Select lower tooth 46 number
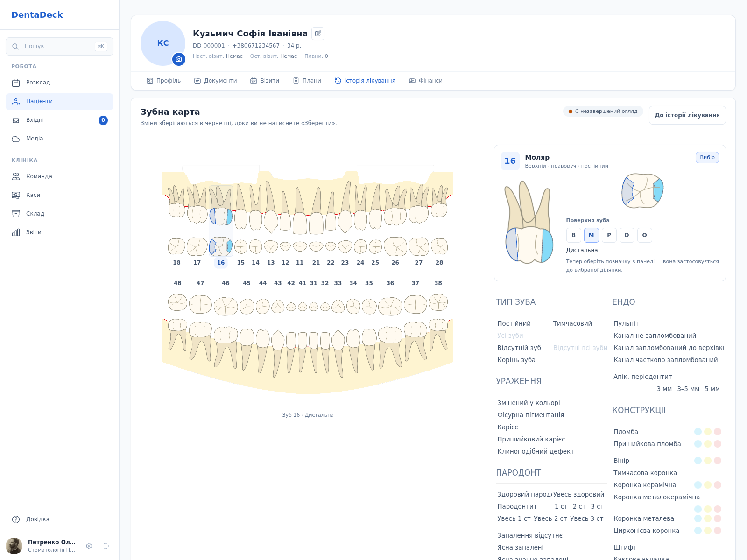This screenshot has width=747, height=560. 226,283
